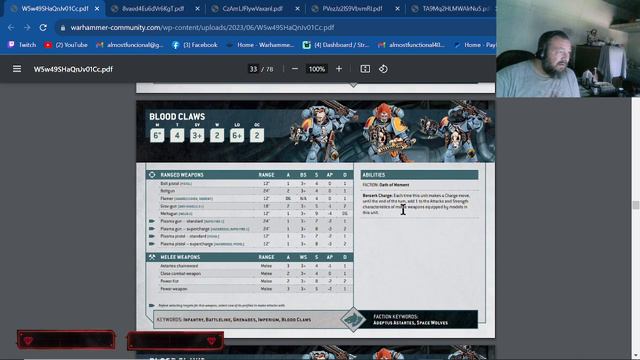The image size is (640, 360).
Task: Click the KEYWORDS line at datasheet bottom
Action: [234, 320]
